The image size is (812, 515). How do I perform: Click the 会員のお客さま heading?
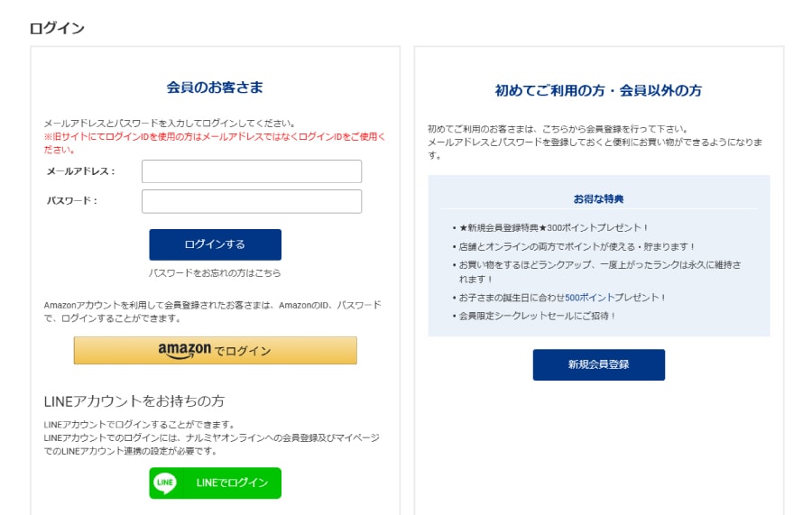coord(215,87)
